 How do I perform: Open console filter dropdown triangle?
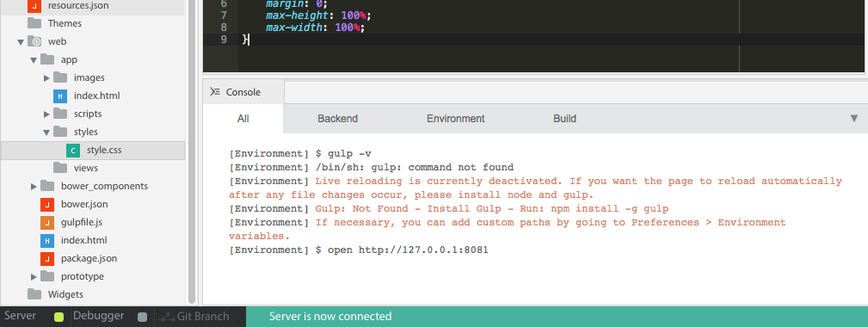point(854,119)
